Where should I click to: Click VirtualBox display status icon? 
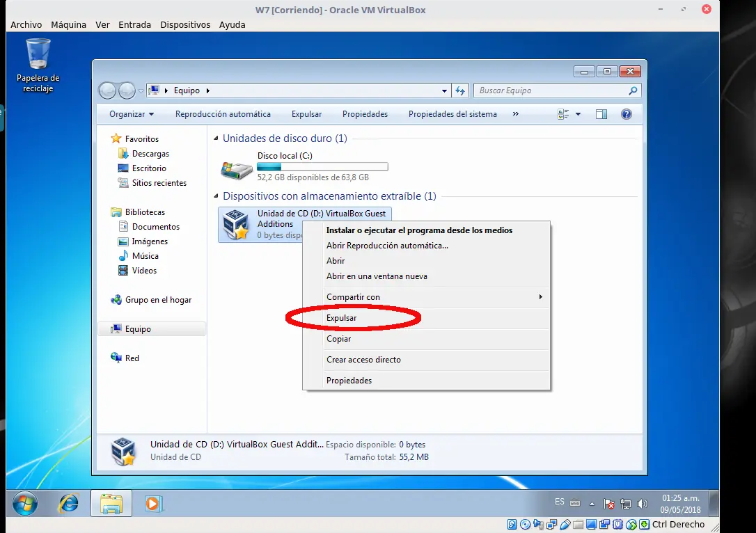click(x=591, y=525)
